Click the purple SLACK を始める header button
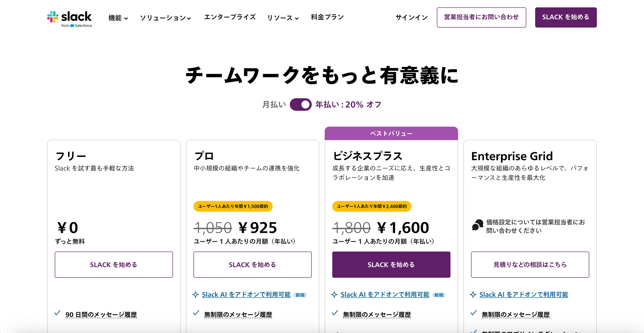The image size is (644, 333). pos(566,17)
